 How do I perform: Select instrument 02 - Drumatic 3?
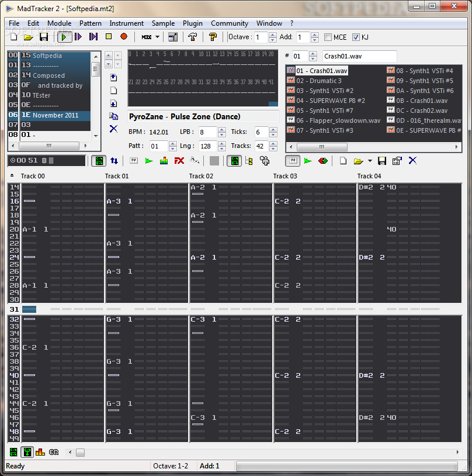click(314, 81)
